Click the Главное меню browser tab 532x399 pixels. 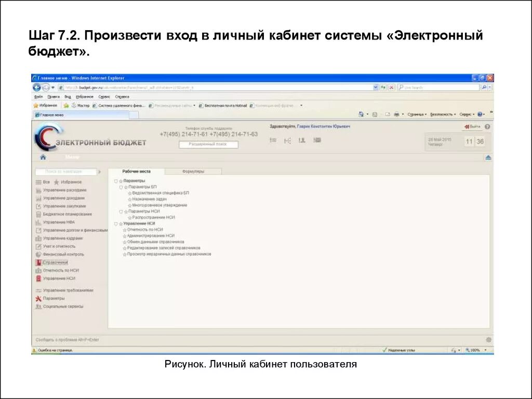point(82,115)
